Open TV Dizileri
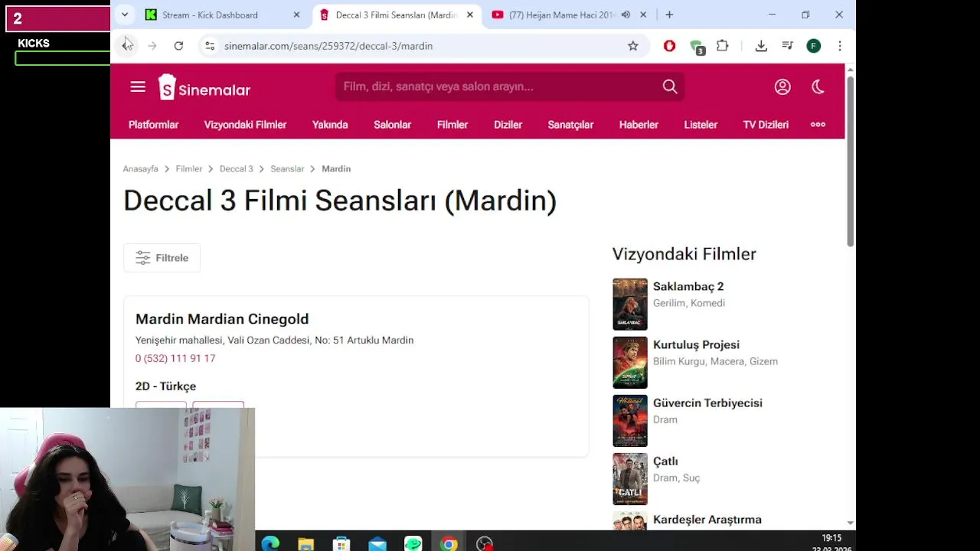The width and height of the screenshot is (980, 551). click(x=766, y=125)
